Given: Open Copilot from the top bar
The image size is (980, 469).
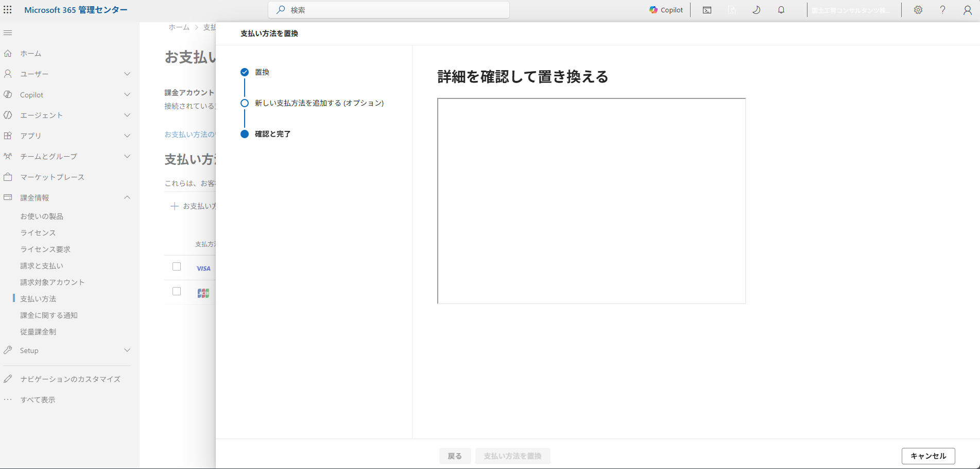Looking at the screenshot, I should click(x=666, y=10).
